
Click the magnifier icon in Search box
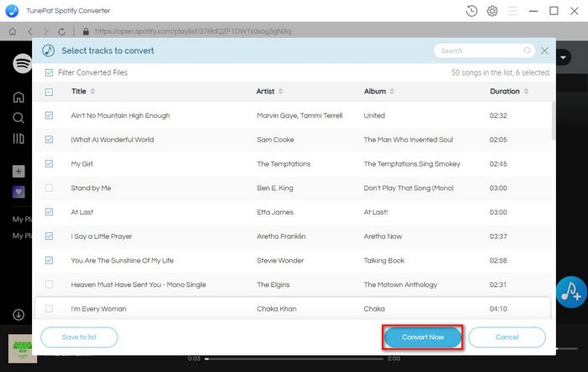pos(527,50)
